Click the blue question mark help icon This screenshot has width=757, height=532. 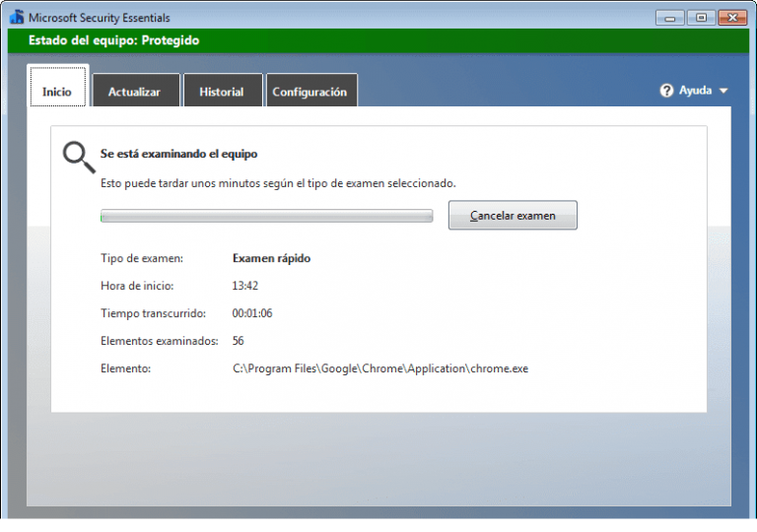tap(667, 91)
